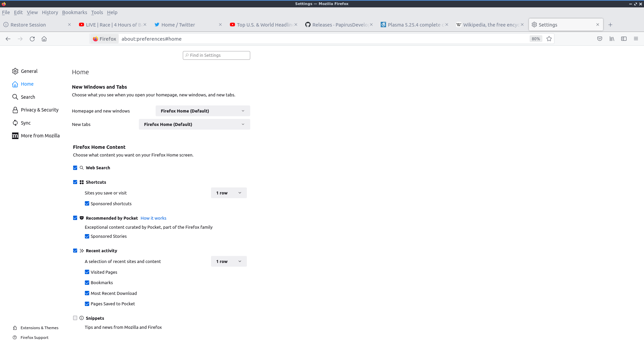The image size is (644, 352).
Task: Open the Shortcuts rows dropdown
Action: 229,193
